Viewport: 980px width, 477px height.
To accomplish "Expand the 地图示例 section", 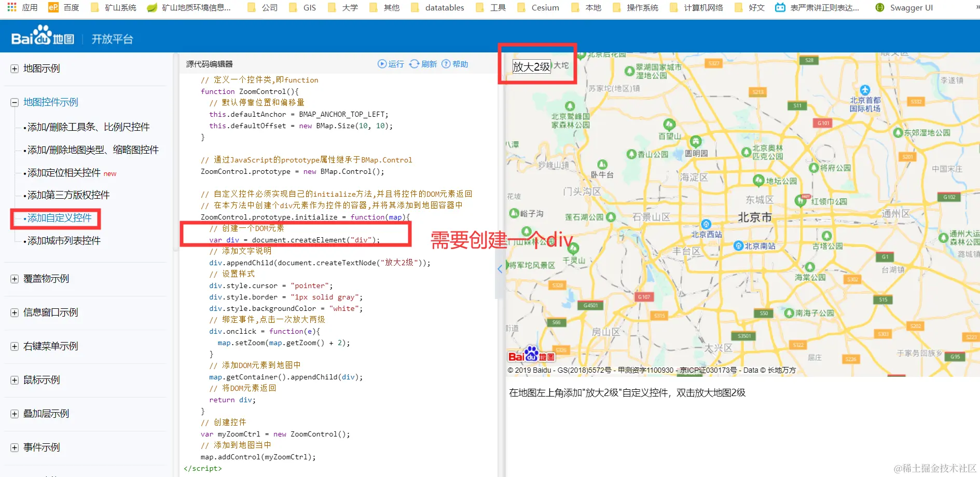I will pos(14,68).
